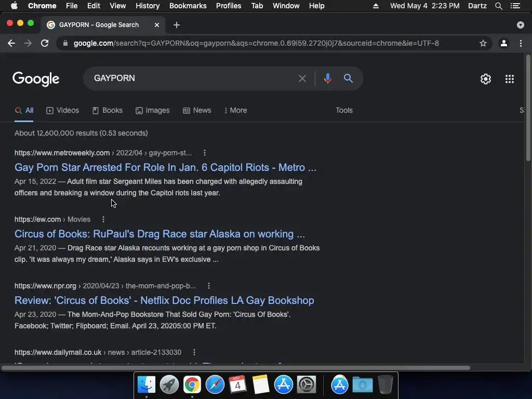Open the search Tools options
This screenshot has width=532, height=399.
coord(344,110)
